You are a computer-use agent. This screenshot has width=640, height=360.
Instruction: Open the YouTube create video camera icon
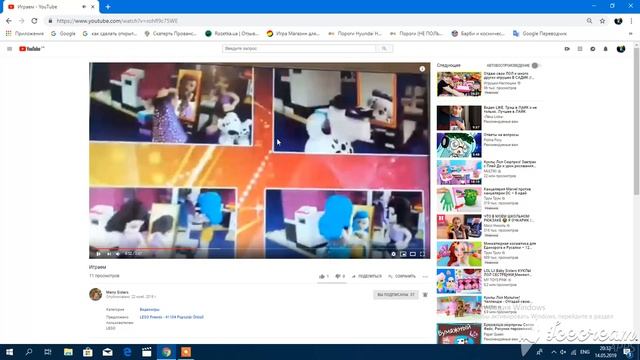pyautogui.click(x=567, y=49)
